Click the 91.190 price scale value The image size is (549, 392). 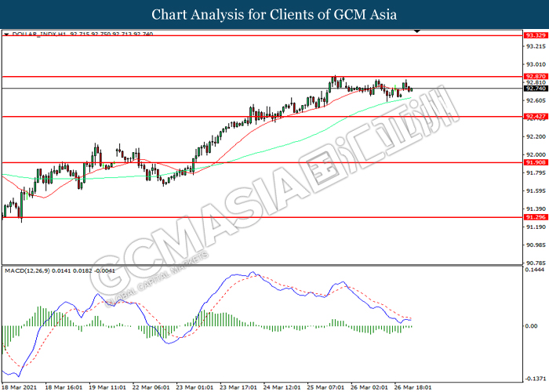click(x=536, y=227)
